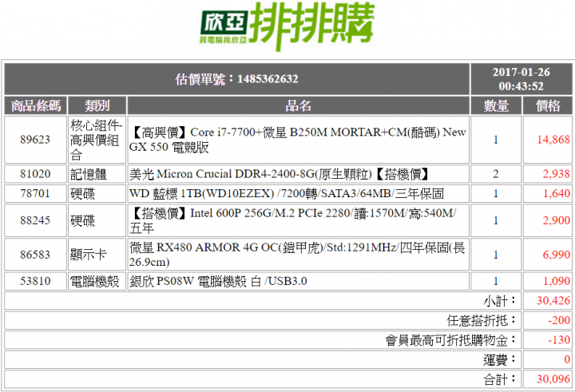575x392 pixels.
Task: Select the 核心組件-高興價組合 category cell
Action: [x=96, y=140]
